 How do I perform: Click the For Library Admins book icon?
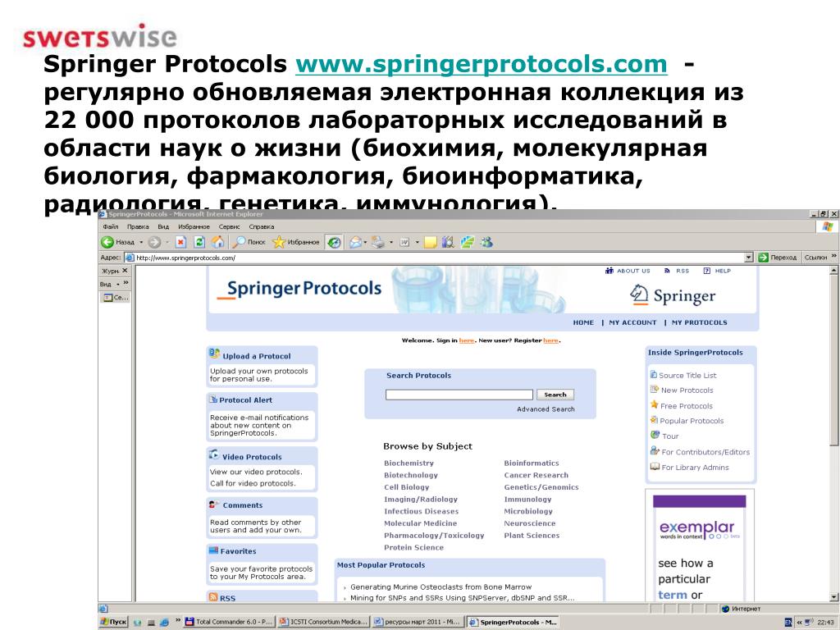[655, 466]
